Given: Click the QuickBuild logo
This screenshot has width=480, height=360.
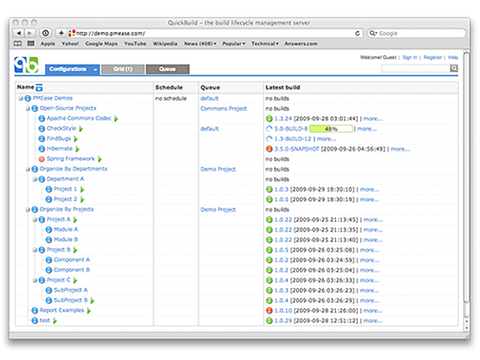Looking at the screenshot, I should pos(26,65).
